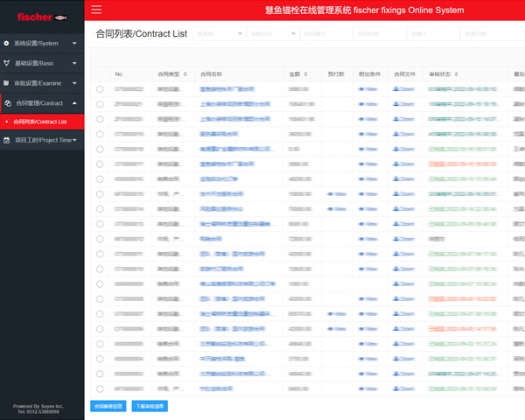Click the fischer logo in the sidebar

point(41,17)
